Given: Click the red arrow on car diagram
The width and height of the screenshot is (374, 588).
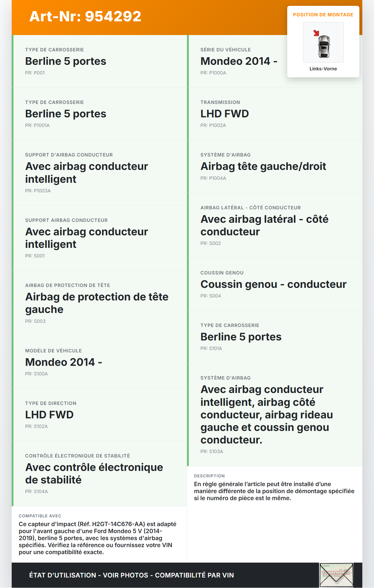Looking at the screenshot, I should (x=316, y=33).
